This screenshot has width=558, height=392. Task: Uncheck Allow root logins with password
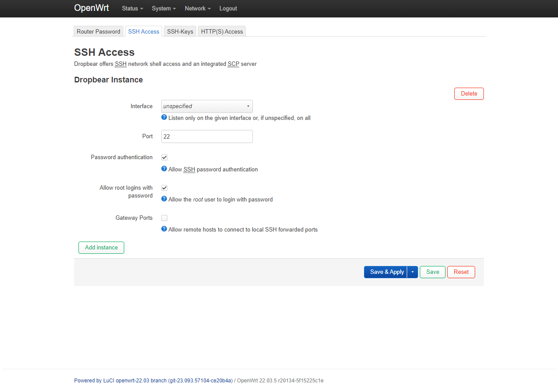click(x=164, y=188)
